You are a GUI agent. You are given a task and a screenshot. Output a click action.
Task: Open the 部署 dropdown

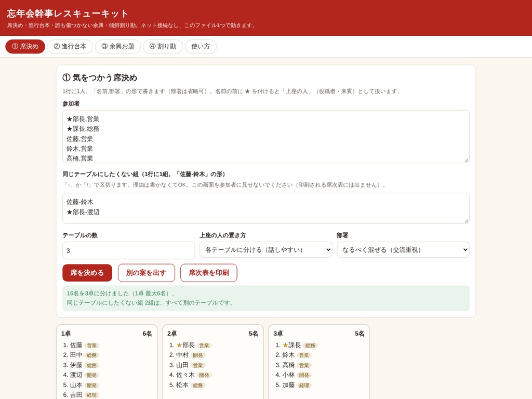[403, 250]
